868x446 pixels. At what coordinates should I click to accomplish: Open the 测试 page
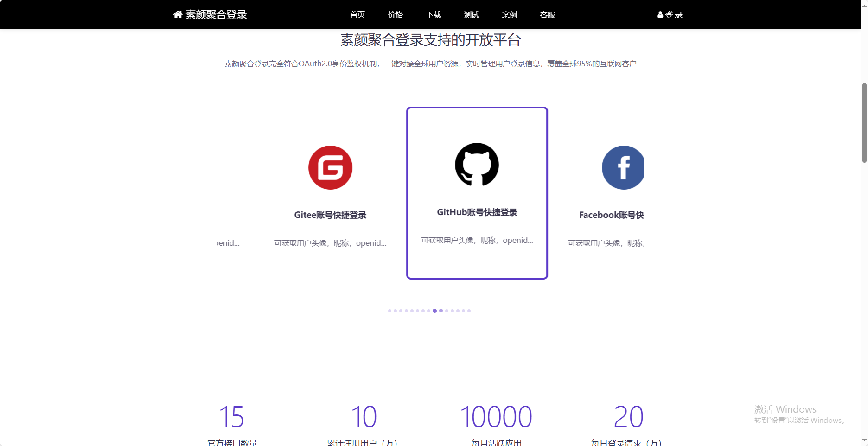[471, 14]
